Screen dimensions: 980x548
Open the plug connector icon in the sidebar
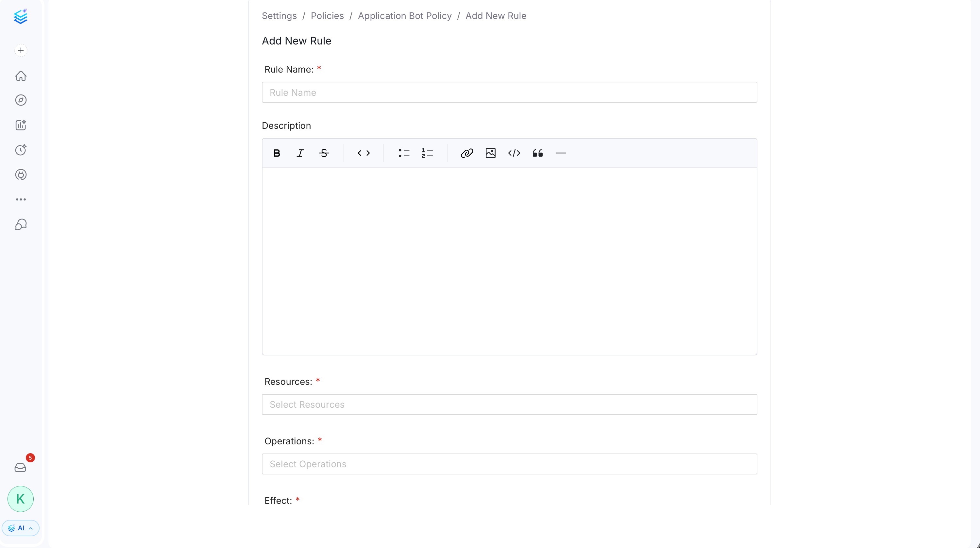21,175
